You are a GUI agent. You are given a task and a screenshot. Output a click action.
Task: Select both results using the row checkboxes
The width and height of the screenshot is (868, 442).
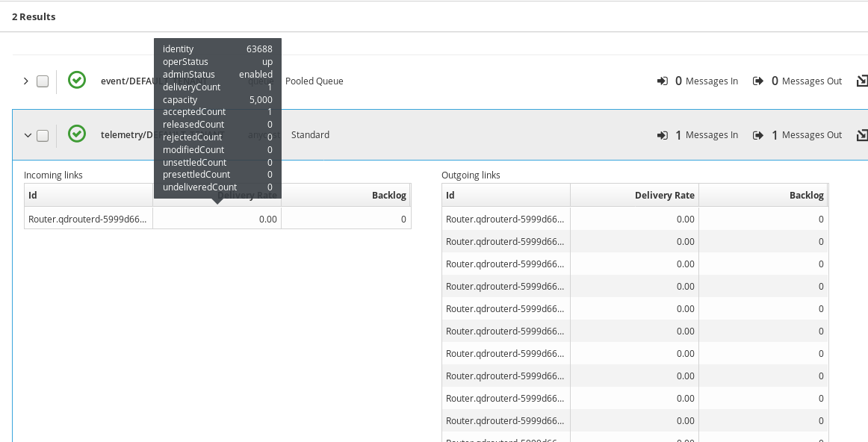click(43, 81)
